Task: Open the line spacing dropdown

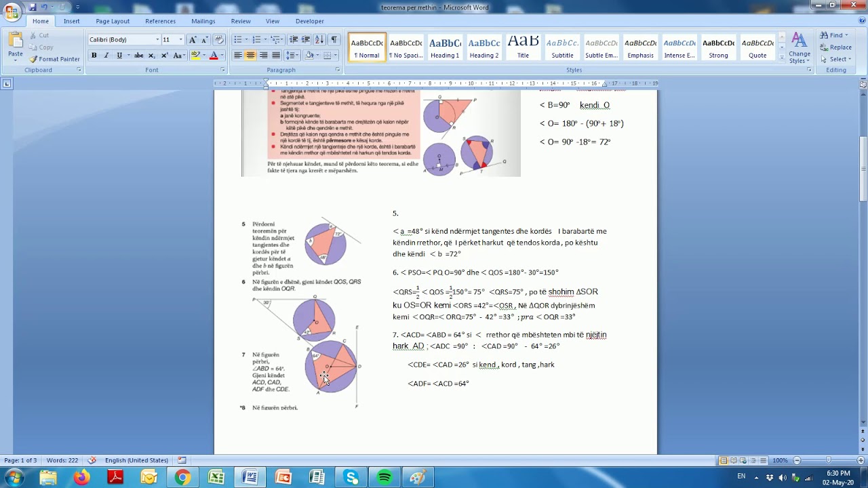Action: pyautogui.click(x=292, y=56)
